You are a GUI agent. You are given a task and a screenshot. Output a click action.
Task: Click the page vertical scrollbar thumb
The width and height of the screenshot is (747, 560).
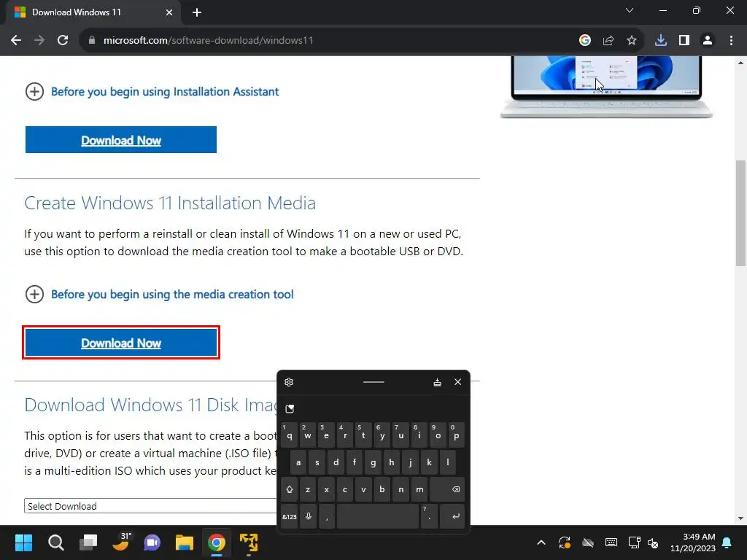point(740,214)
